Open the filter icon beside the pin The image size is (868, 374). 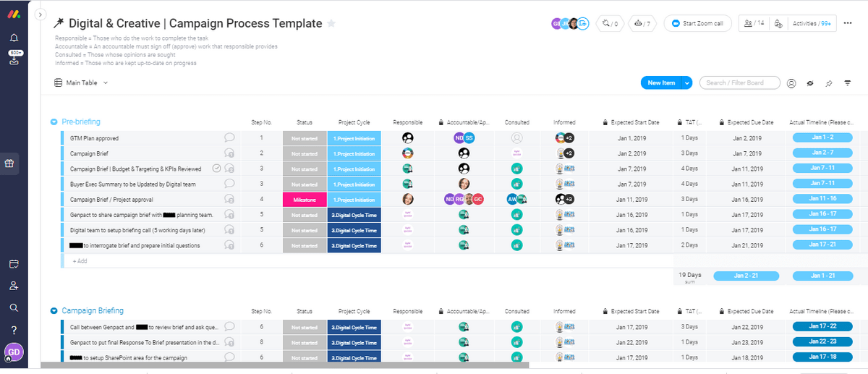(848, 83)
